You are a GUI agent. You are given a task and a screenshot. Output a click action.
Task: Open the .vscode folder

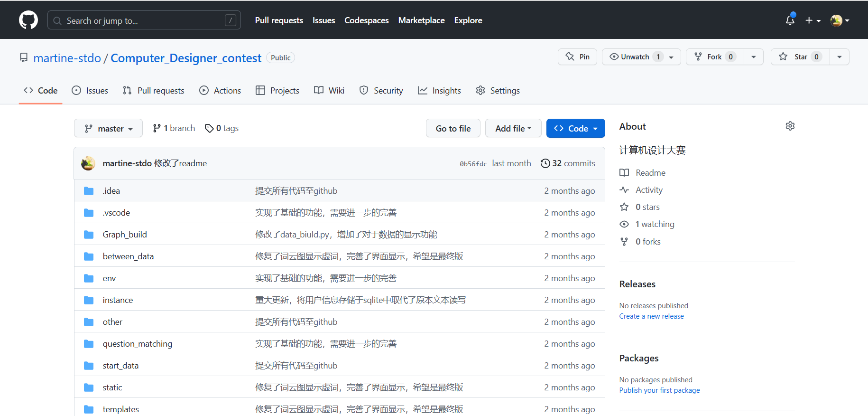(x=116, y=213)
